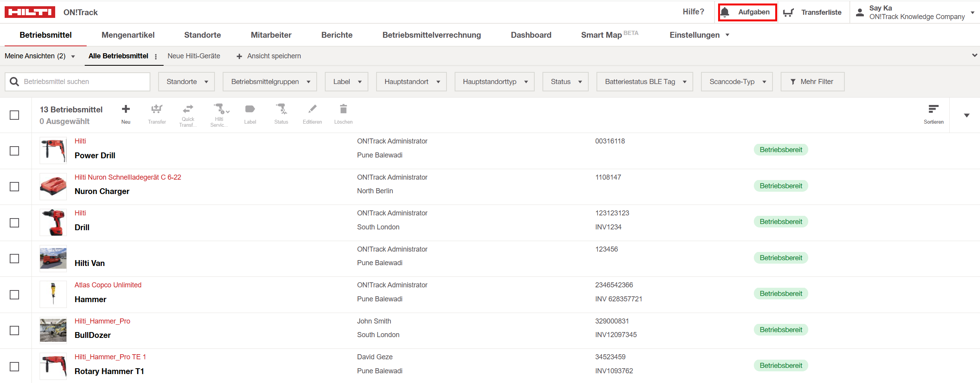Expand the Status filter dropdown
This screenshot has width=980, height=383.
click(565, 82)
